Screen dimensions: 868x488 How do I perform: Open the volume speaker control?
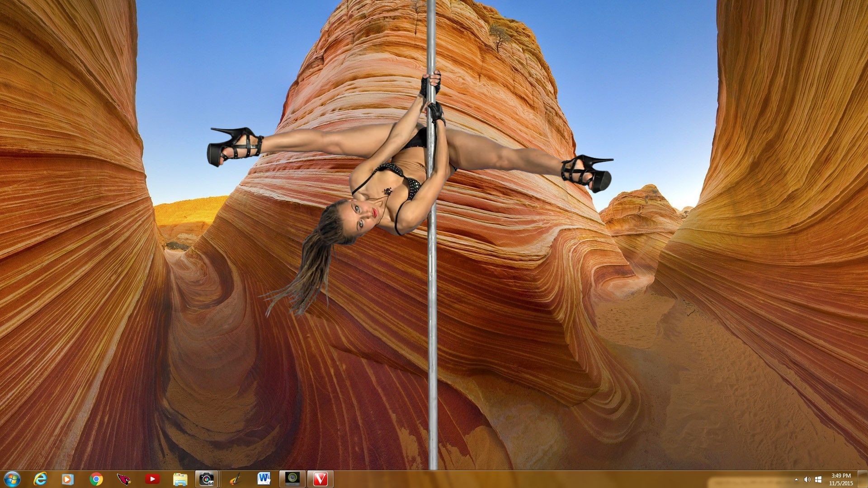pos(807,479)
